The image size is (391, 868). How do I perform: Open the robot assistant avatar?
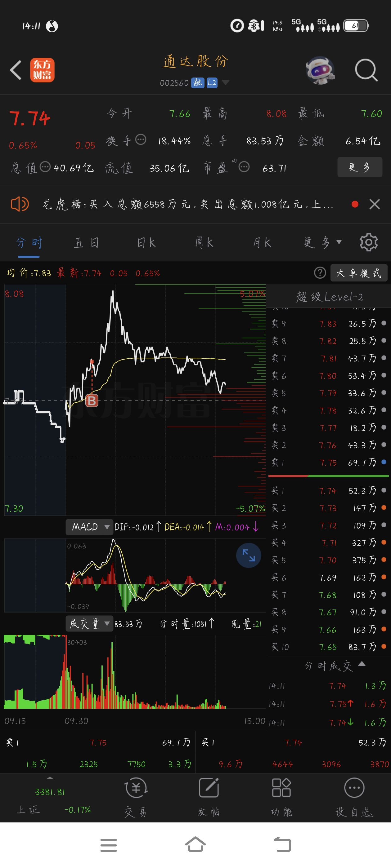click(x=320, y=70)
